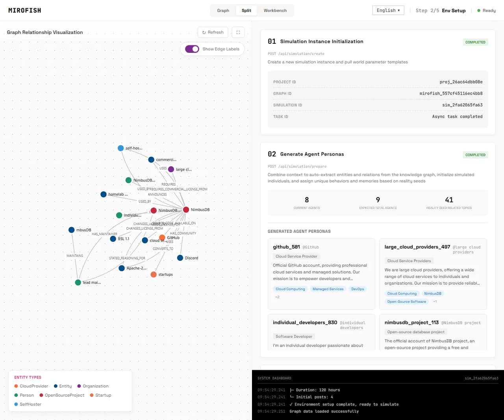Screen dimensions: 504x420
Task: Click the CloudProvider legend entry
Action: pos(31,386)
